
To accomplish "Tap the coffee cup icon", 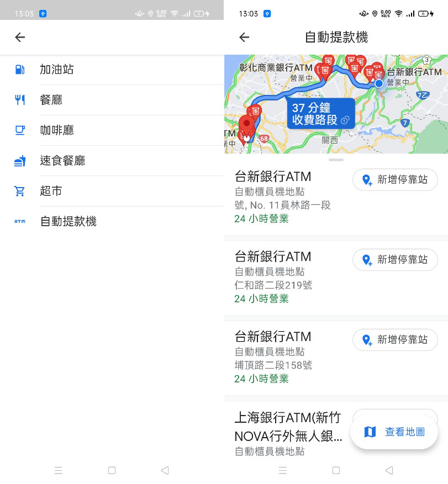I will point(20,130).
